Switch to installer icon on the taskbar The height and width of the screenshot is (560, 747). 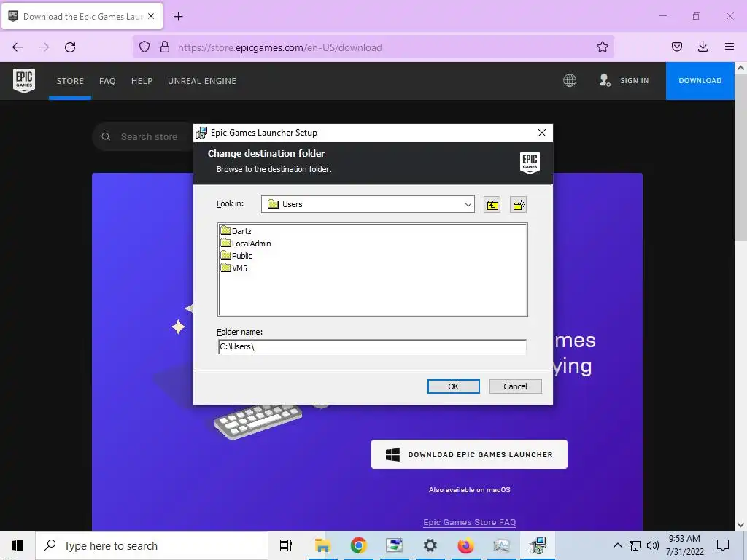[538, 545]
